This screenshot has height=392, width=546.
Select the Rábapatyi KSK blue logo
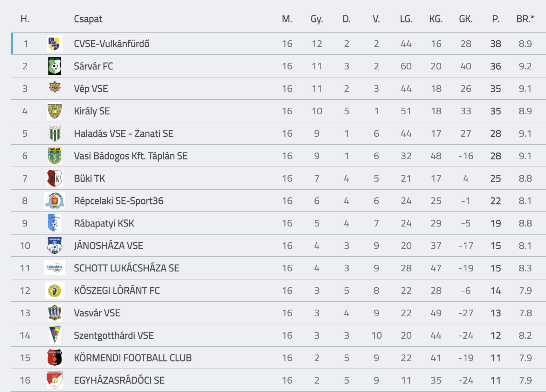55,223
